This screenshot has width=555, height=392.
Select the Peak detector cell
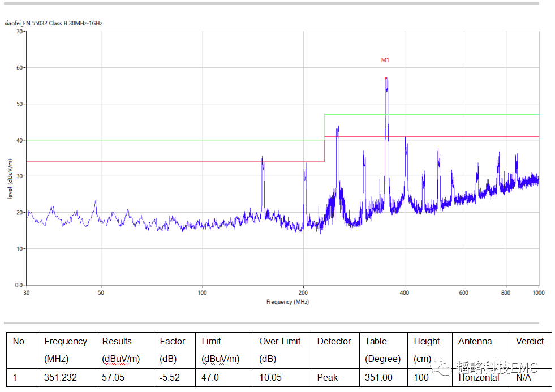point(328,377)
